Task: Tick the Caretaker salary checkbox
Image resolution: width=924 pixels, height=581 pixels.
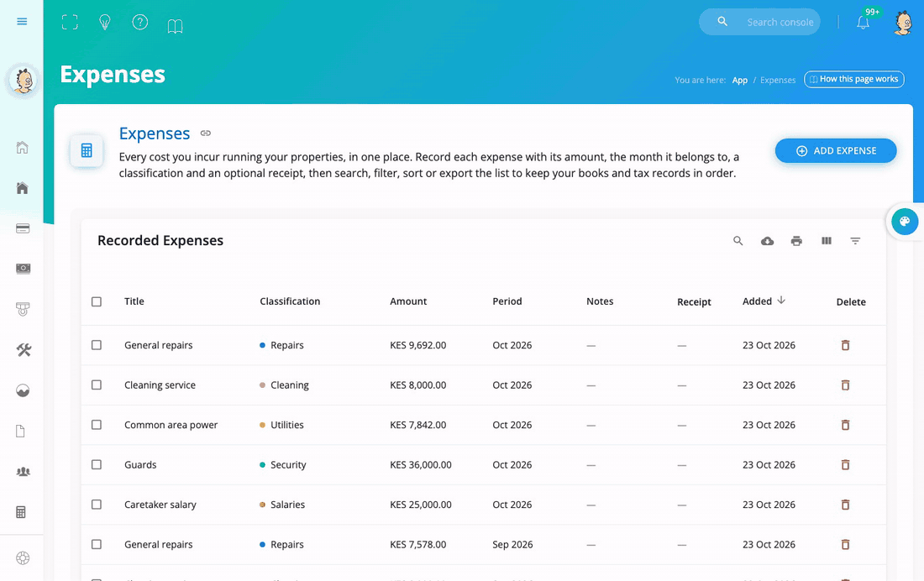Action: [x=97, y=505]
